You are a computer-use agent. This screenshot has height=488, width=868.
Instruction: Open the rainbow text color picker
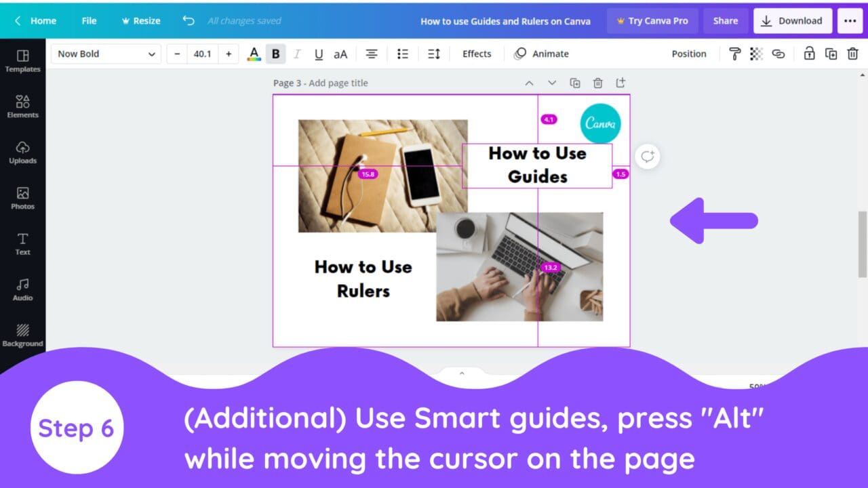point(254,54)
